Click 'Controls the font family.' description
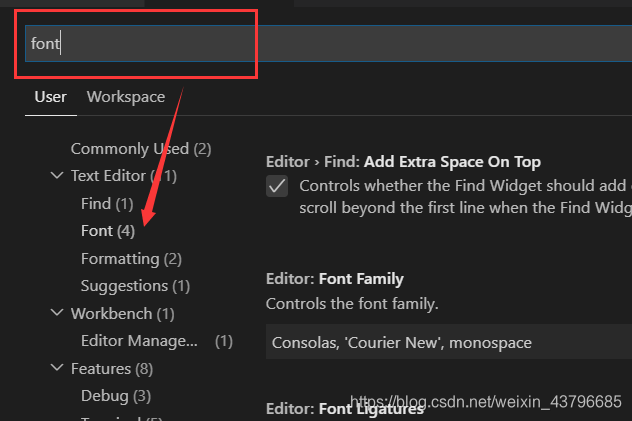Screen dimensions: 632x421 click(x=352, y=304)
